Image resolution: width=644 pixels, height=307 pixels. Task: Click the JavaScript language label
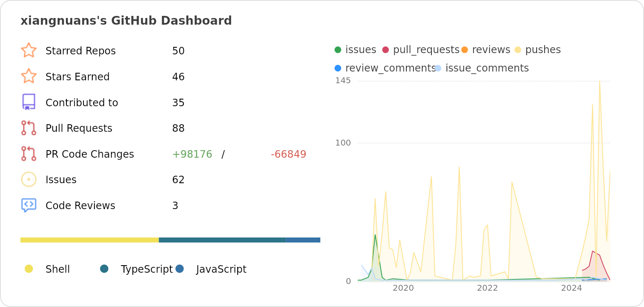(221, 269)
